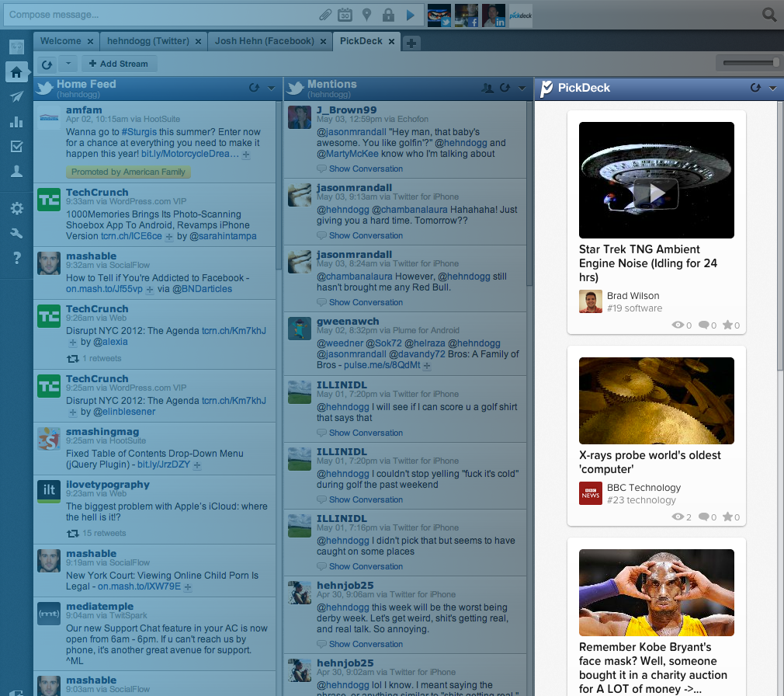
Task: Click the comments icon on Star Trek card
Action: pyautogui.click(x=703, y=325)
